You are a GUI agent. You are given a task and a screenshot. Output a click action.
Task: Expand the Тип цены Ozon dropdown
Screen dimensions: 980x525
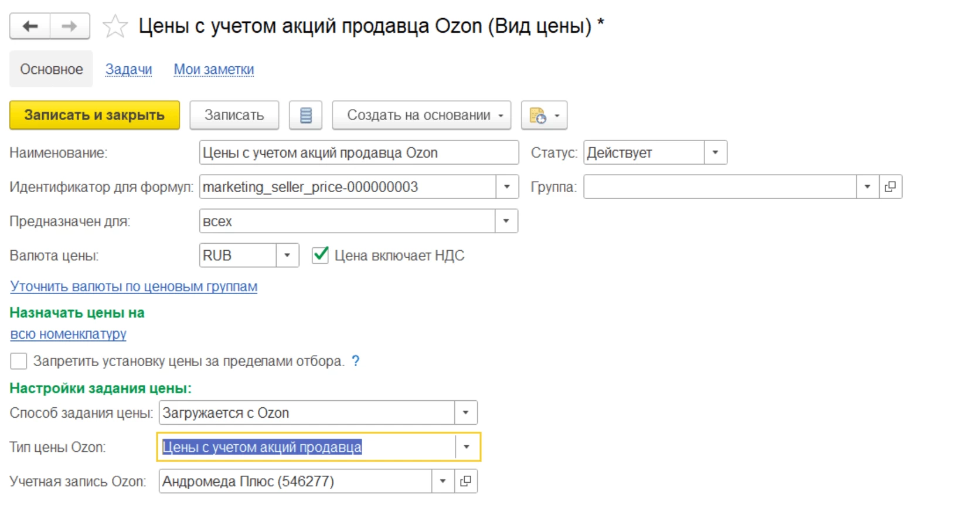(x=467, y=447)
